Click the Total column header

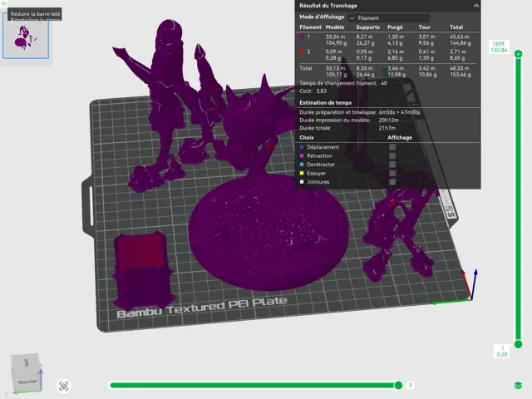pyautogui.click(x=456, y=27)
